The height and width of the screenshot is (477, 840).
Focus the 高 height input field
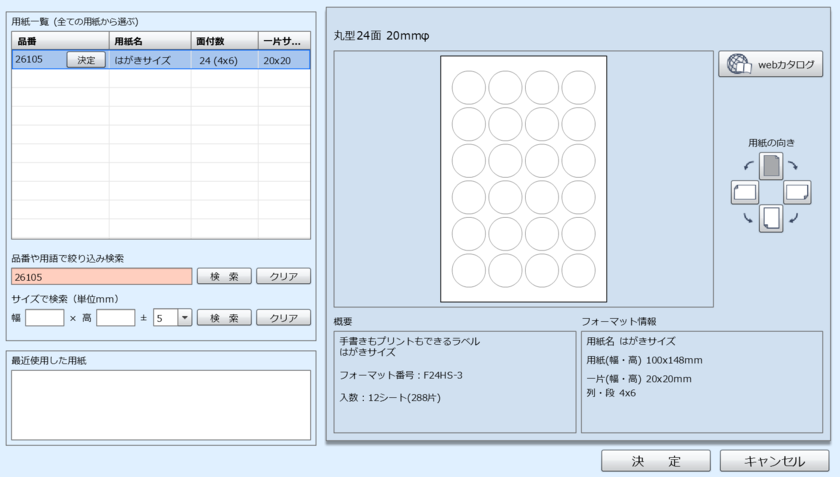click(x=115, y=318)
